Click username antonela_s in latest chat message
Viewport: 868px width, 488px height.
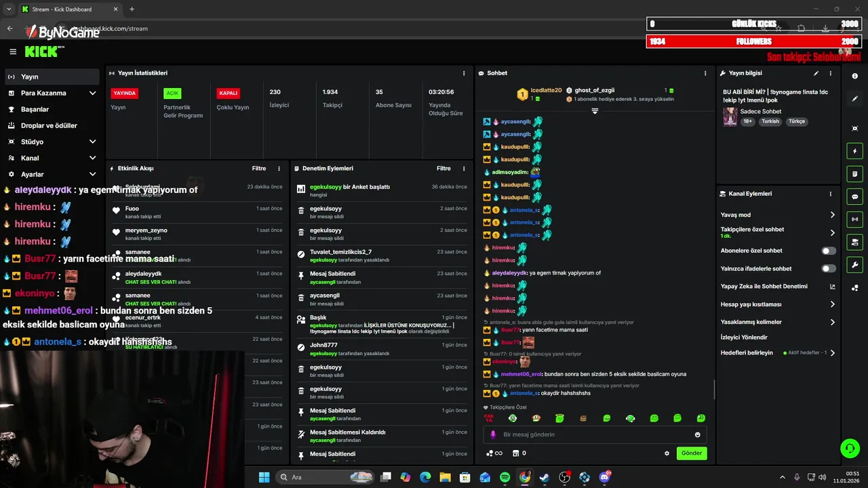524,393
